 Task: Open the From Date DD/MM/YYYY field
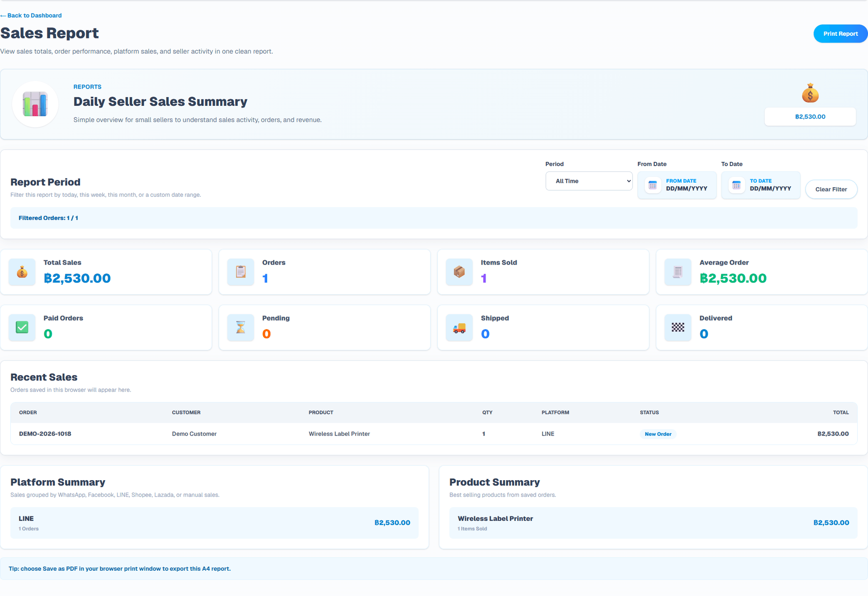click(x=677, y=185)
